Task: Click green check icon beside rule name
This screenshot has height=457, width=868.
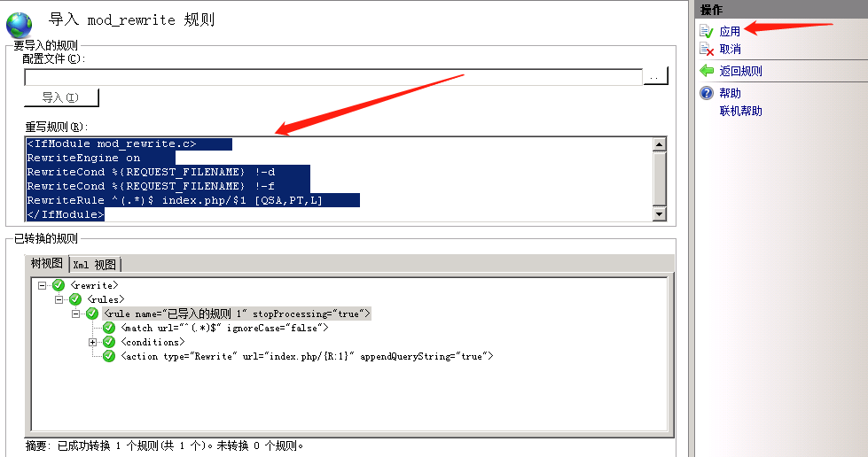Action: click(x=92, y=314)
